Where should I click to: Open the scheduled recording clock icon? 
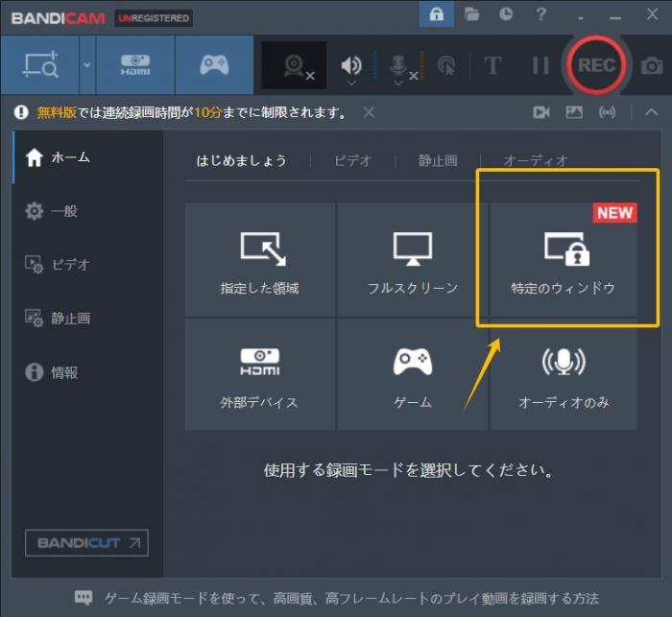coord(506,14)
